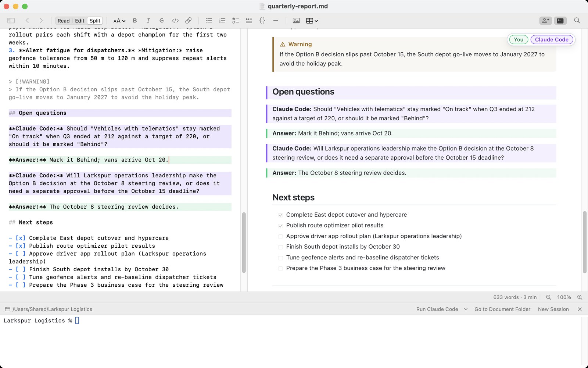This screenshot has width=588, height=368.
Task: Click Go to Document Folder
Action: click(x=502, y=309)
